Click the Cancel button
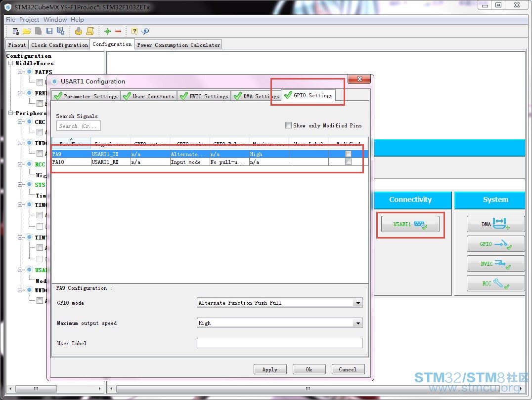Viewport: 532px width, 400px height. click(348, 369)
